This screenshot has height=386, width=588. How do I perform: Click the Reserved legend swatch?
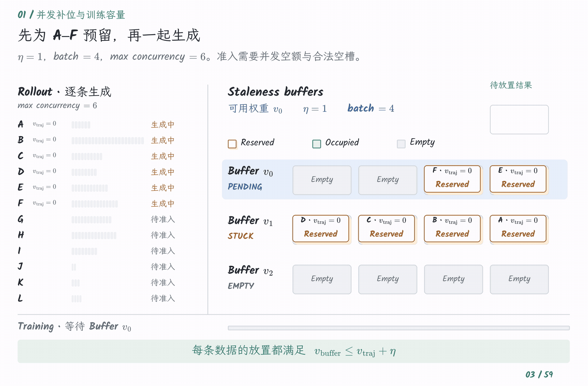tap(232, 144)
